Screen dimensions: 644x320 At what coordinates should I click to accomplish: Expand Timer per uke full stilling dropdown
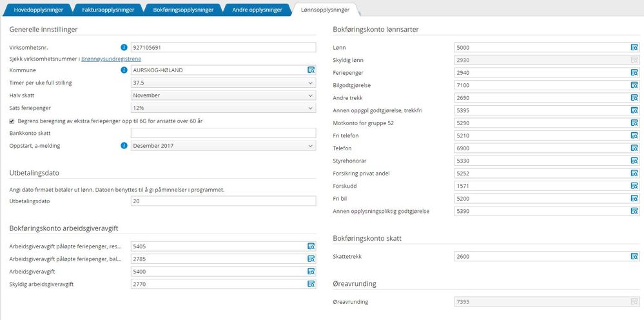tap(224, 83)
